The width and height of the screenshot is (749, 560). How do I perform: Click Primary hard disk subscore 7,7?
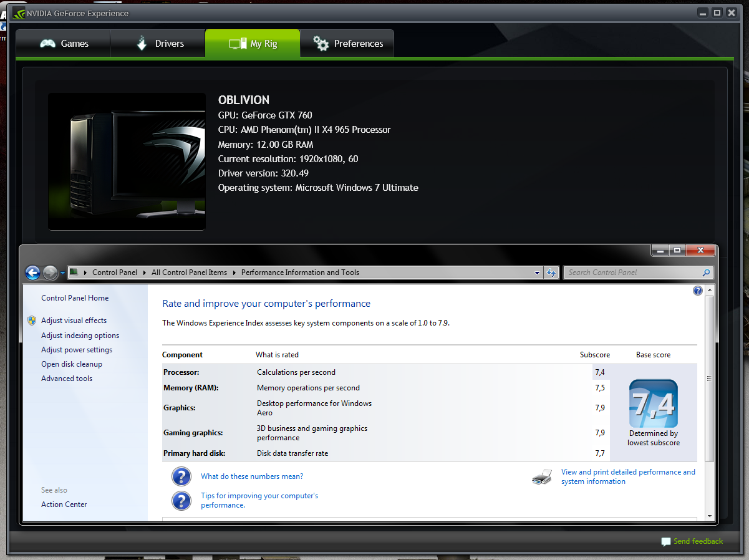[600, 453]
